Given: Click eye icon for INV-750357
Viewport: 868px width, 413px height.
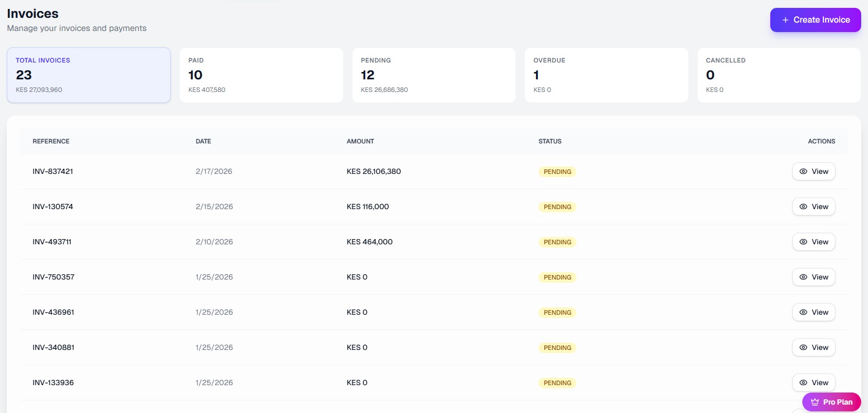Looking at the screenshot, I should tap(803, 277).
